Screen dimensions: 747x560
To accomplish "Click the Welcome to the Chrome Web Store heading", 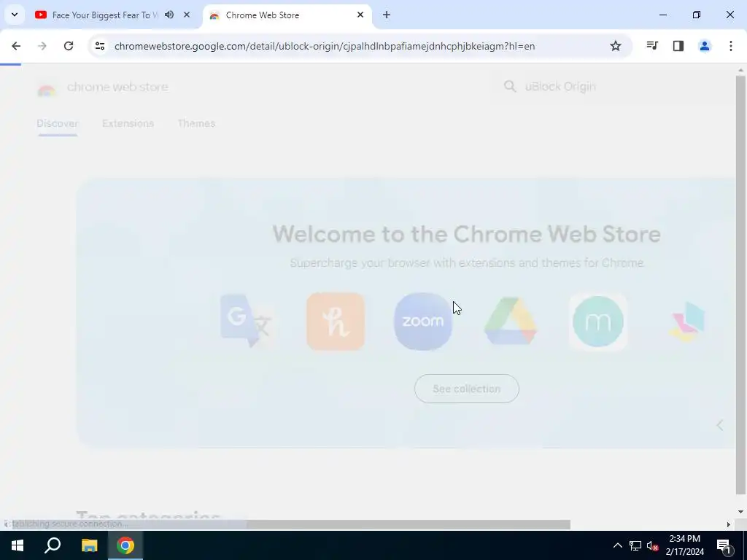I will [466, 234].
